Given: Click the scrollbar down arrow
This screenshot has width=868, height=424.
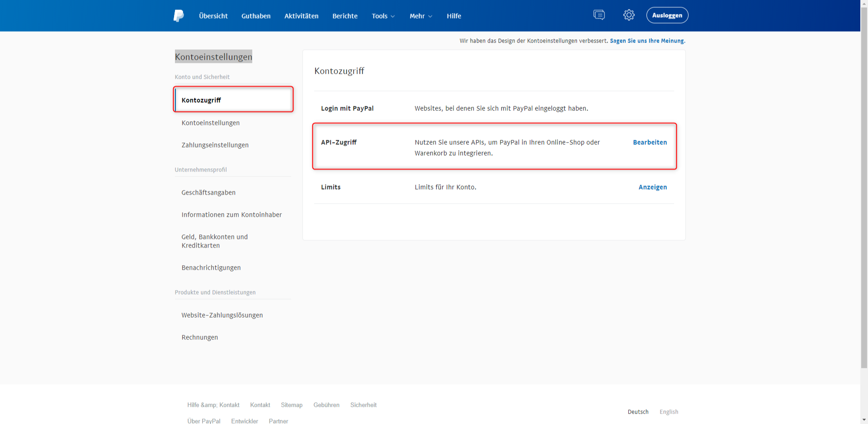Looking at the screenshot, I should pos(864,420).
